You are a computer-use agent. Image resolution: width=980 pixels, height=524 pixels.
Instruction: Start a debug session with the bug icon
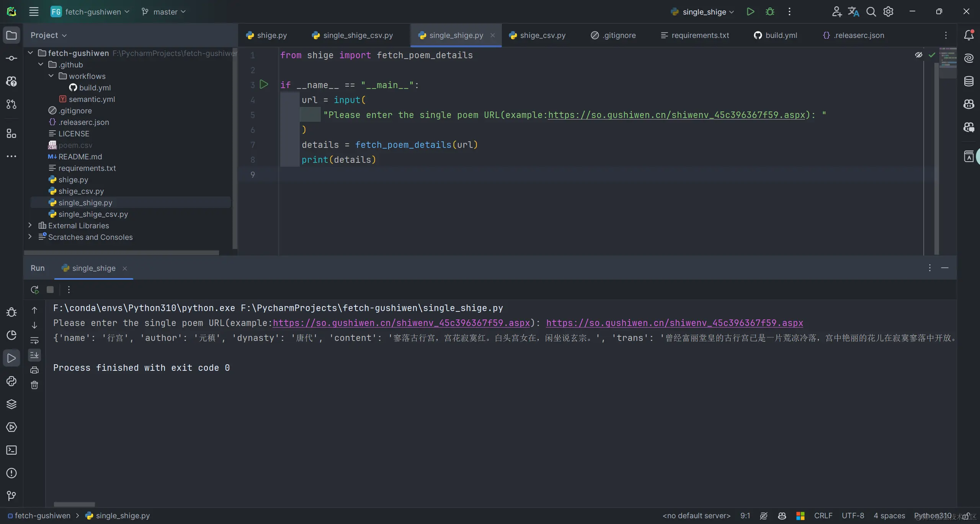[770, 11]
